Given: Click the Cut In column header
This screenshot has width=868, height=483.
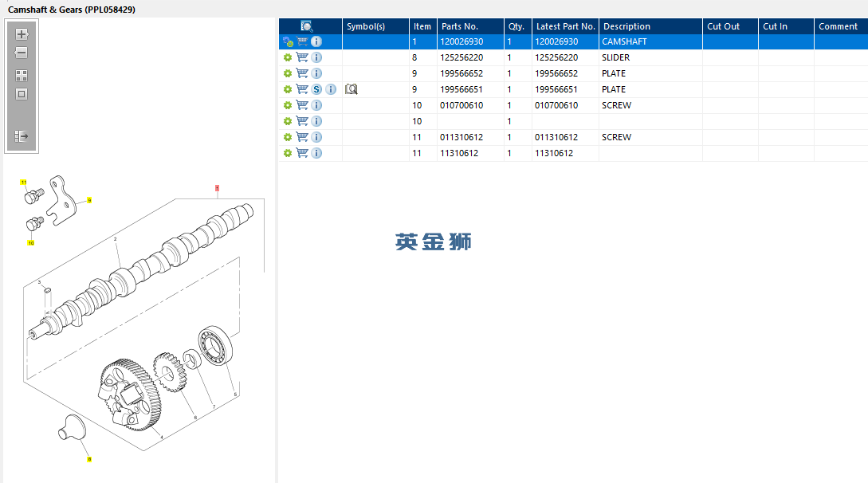Looking at the screenshot, I should (786, 26).
